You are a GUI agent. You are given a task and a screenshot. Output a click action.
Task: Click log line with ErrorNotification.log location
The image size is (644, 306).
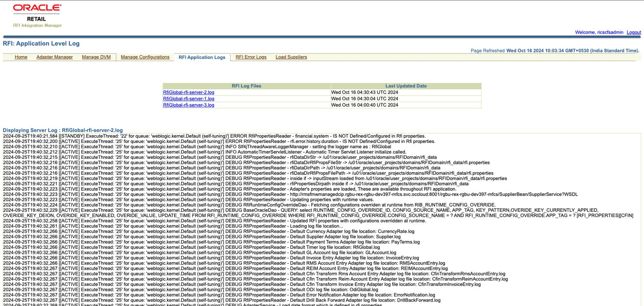(x=219, y=295)
